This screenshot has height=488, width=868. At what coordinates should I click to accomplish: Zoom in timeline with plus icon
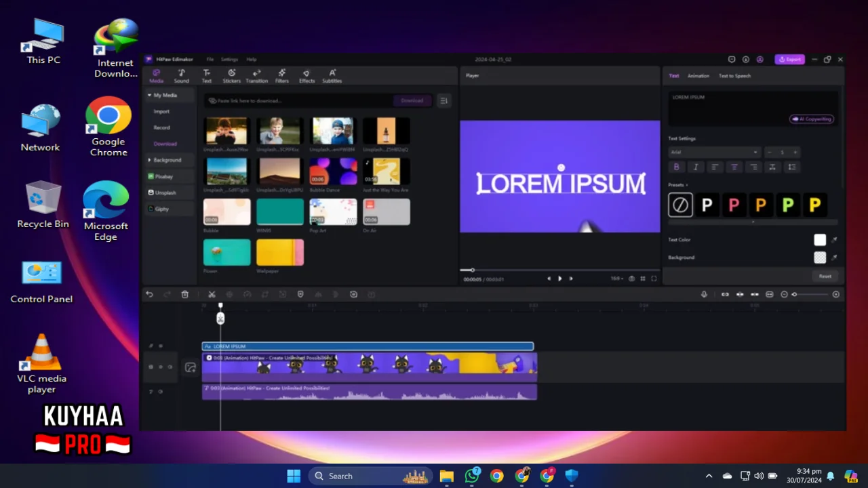click(835, 294)
